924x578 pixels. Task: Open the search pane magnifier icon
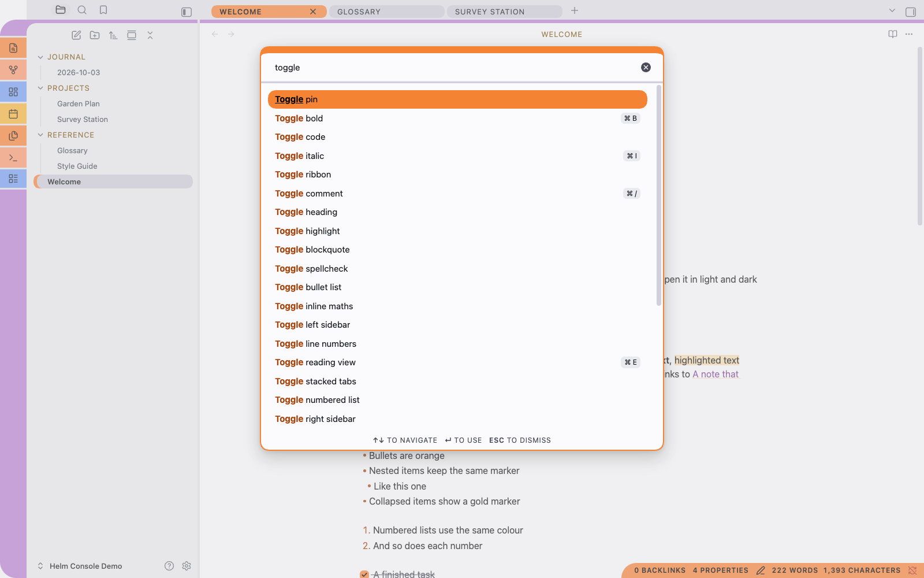82,10
